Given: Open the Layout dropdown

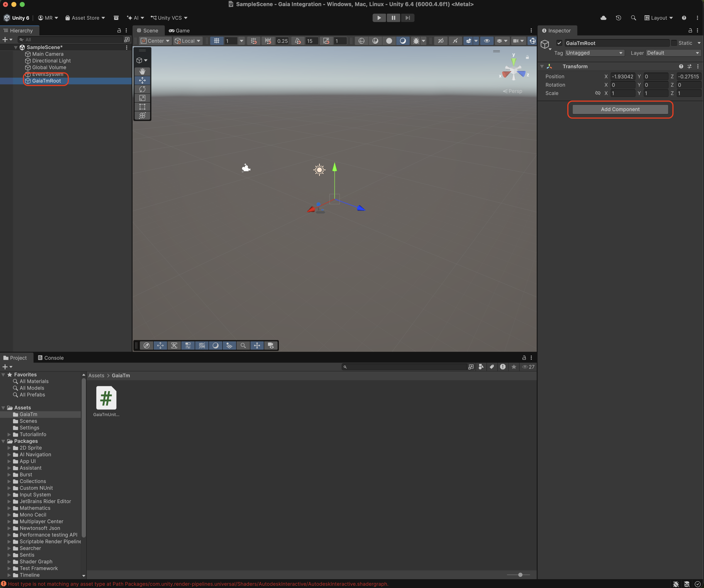Looking at the screenshot, I should point(659,18).
